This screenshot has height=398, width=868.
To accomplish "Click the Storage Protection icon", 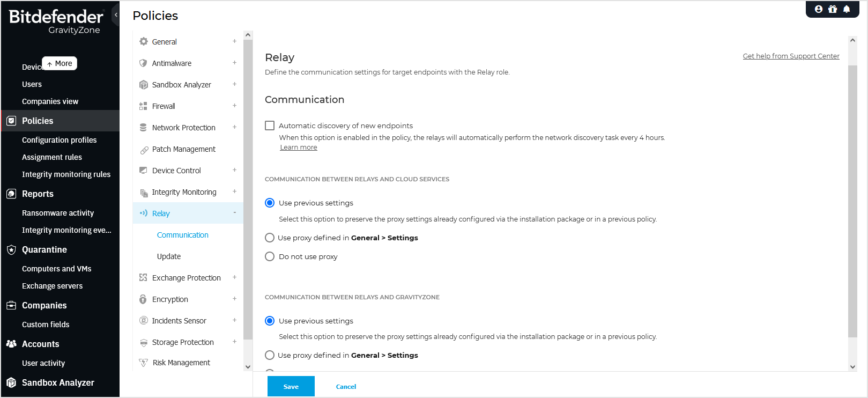I will (x=143, y=342).
